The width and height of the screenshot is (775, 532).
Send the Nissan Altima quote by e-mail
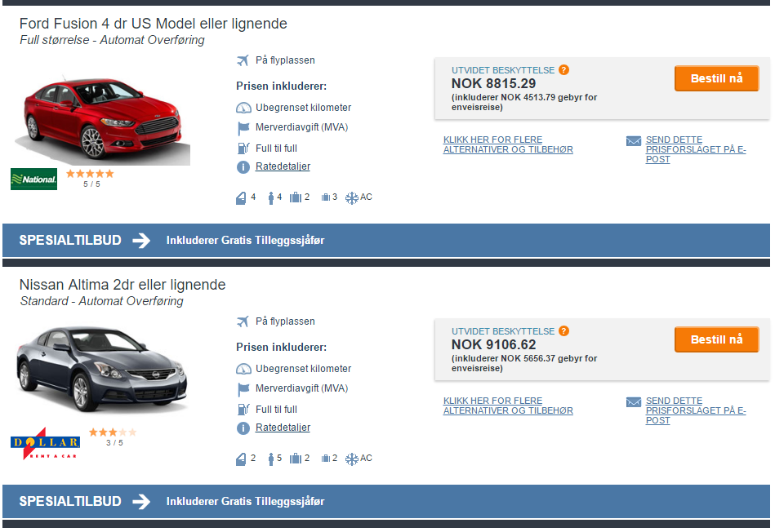pos(696,411)
